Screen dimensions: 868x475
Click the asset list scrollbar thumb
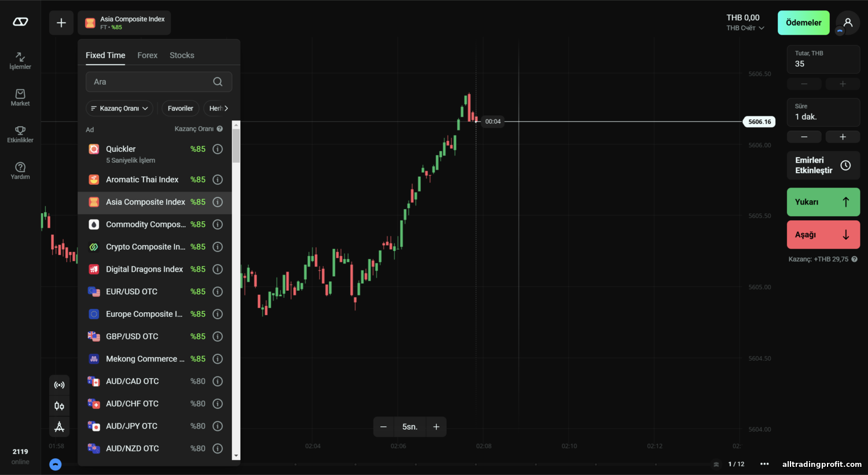[x=236, y=145]
